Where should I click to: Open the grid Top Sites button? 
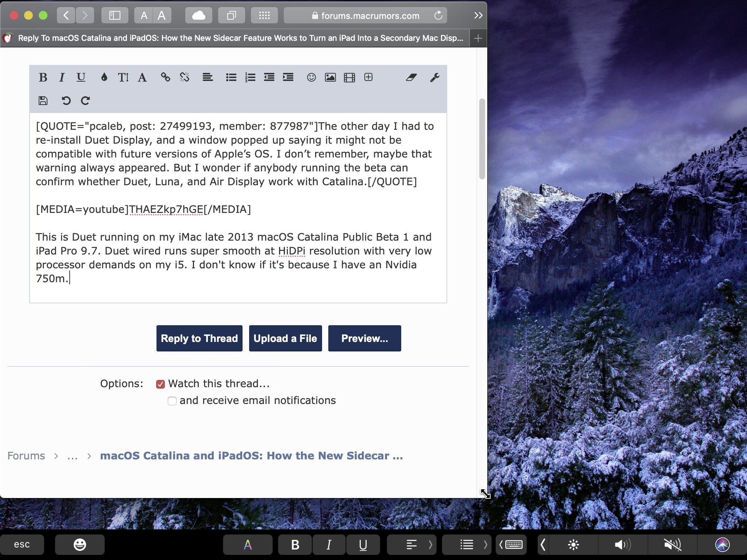264,15
